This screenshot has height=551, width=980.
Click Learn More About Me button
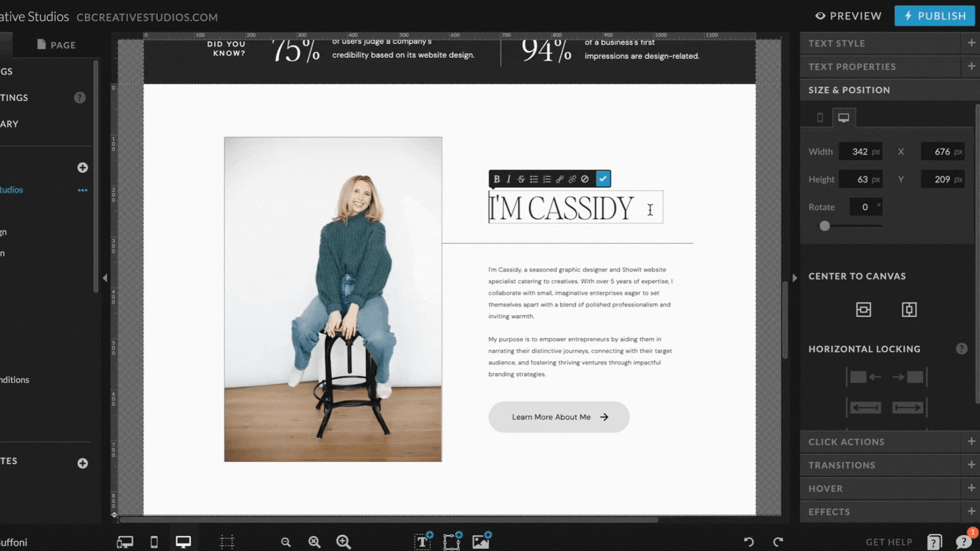click(559, 416)
